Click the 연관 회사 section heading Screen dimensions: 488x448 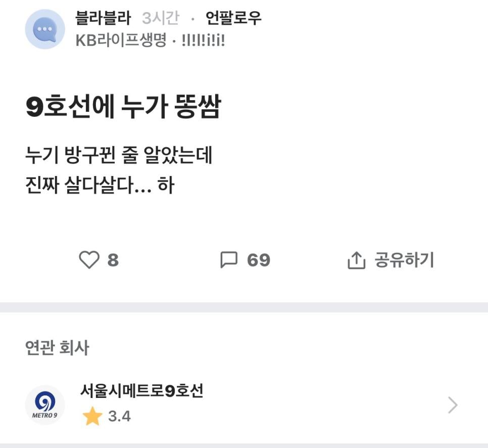click(57, 348)
